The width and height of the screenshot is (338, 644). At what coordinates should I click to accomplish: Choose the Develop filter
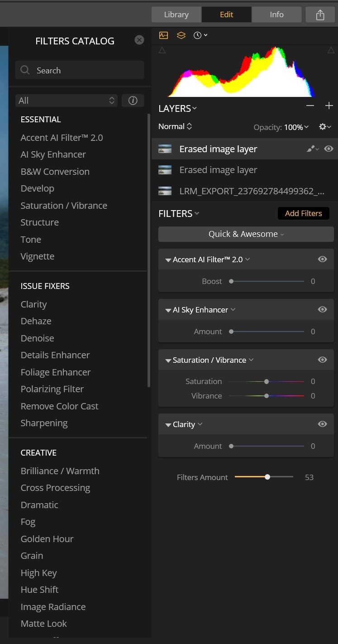tap(37, 188)
